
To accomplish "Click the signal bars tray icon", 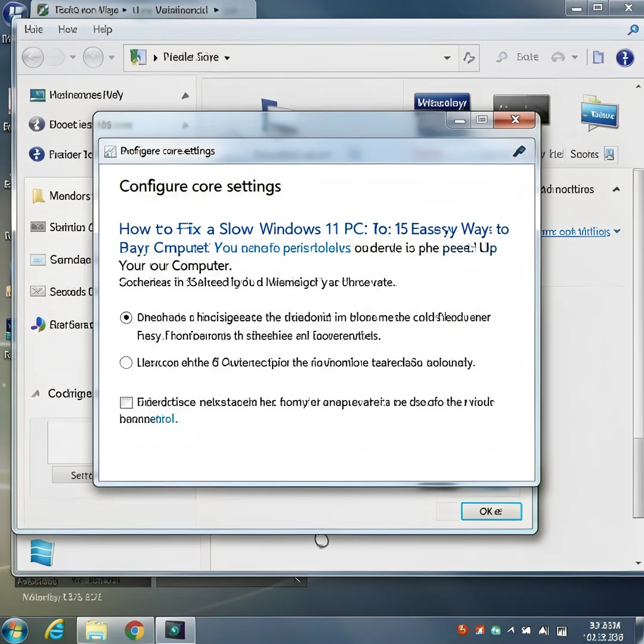I will pos(544,630).
